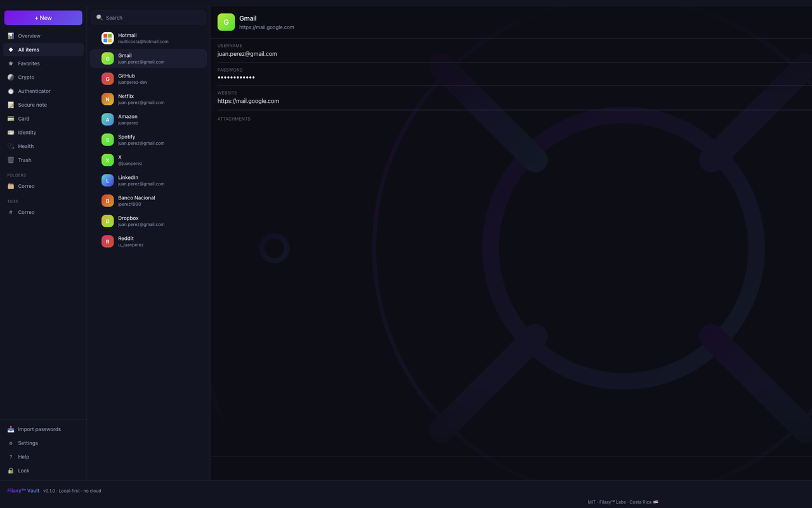Click the Card icon in sidebar
The width and height of the screenshot is (812, 508).
[11, 119]
